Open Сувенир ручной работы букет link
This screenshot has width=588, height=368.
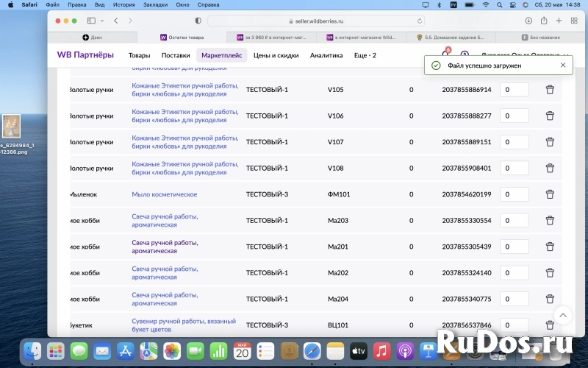pyautogui.click(x=184, y=325)
